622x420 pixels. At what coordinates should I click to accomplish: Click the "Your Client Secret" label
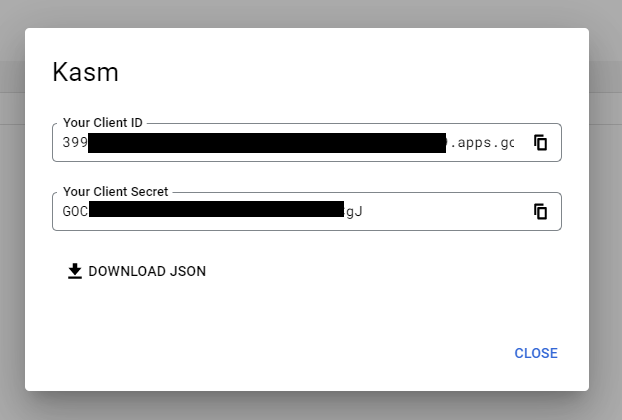pyautogui.click(x=116, y=191)
